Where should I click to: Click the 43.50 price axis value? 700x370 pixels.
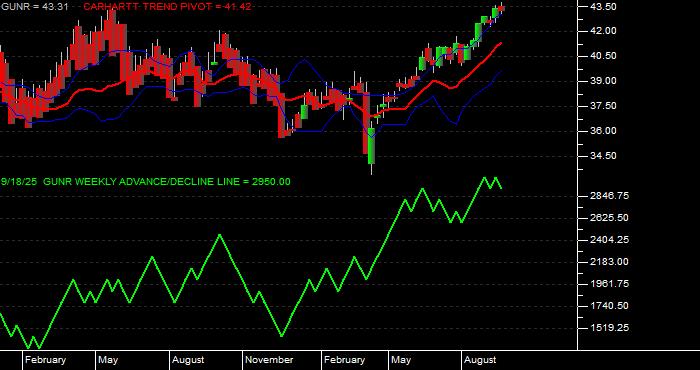pyautogui.click(x=604, y=7)
